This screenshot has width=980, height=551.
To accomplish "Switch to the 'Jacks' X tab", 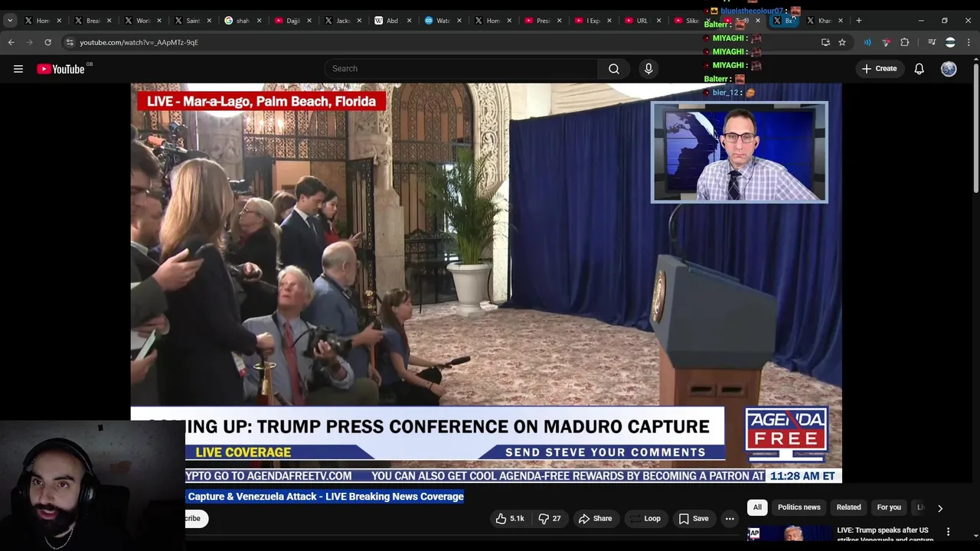I will [x=342, y=21].
